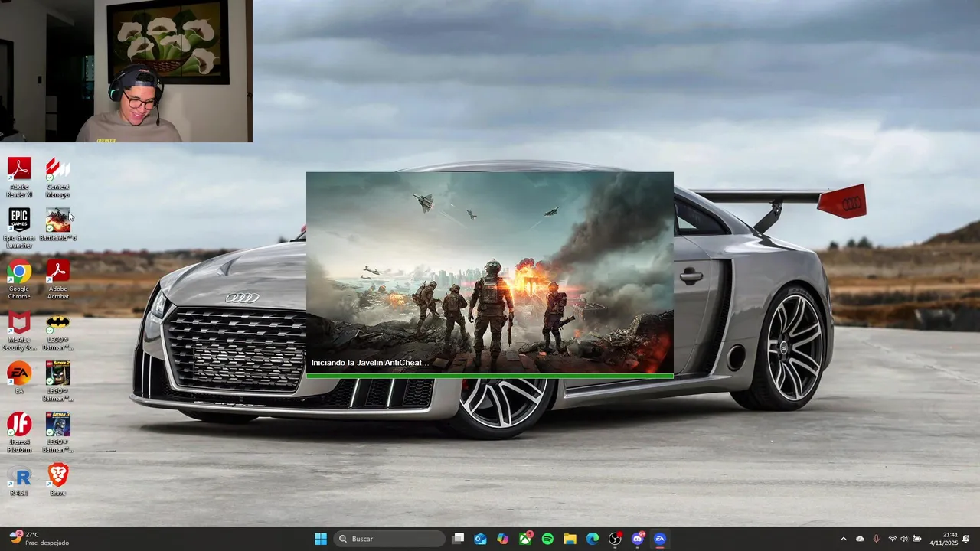The width and height of the screenshot is (980, 551).
Task: Click the Buscar search box in taskbar
Action: pyautogui.click(x=390, y=539)
